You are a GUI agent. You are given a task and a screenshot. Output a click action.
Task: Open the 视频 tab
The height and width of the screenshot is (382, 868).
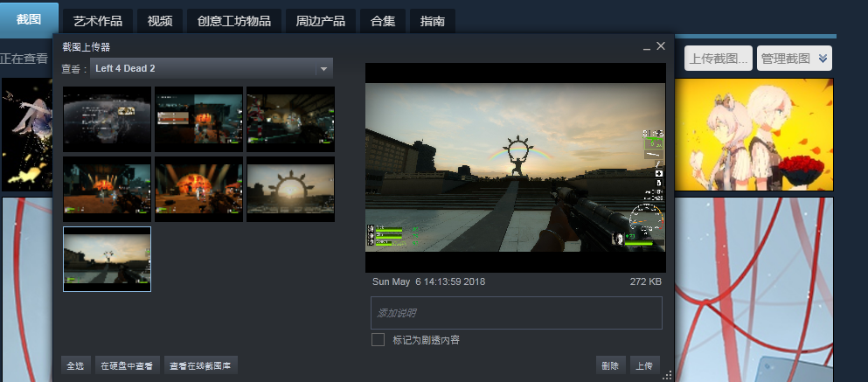coord(160,22)
